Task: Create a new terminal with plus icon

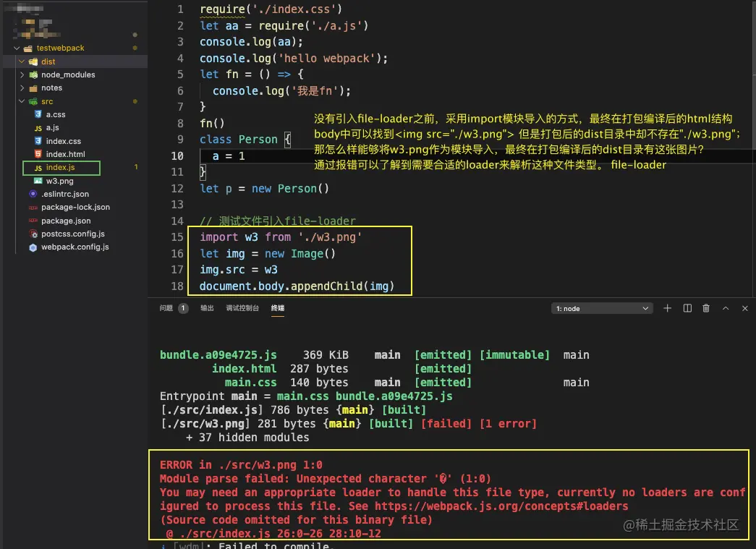Action: pyautogui.click(x=667, y=308)
